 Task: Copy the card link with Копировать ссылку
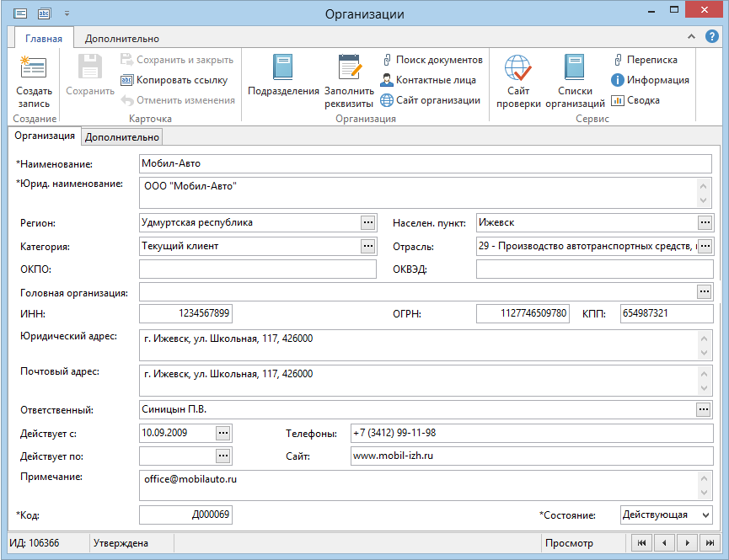(x=174, y=80)
